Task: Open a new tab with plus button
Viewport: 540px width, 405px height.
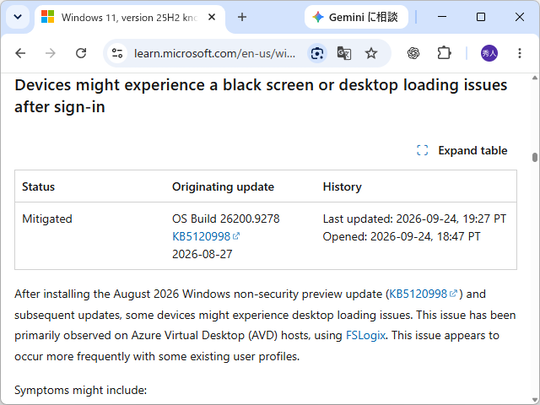Action: [x=242, y=17]
